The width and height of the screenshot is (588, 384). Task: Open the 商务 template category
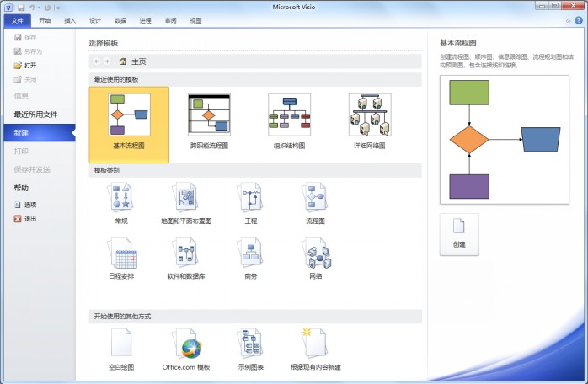[251, 259]
